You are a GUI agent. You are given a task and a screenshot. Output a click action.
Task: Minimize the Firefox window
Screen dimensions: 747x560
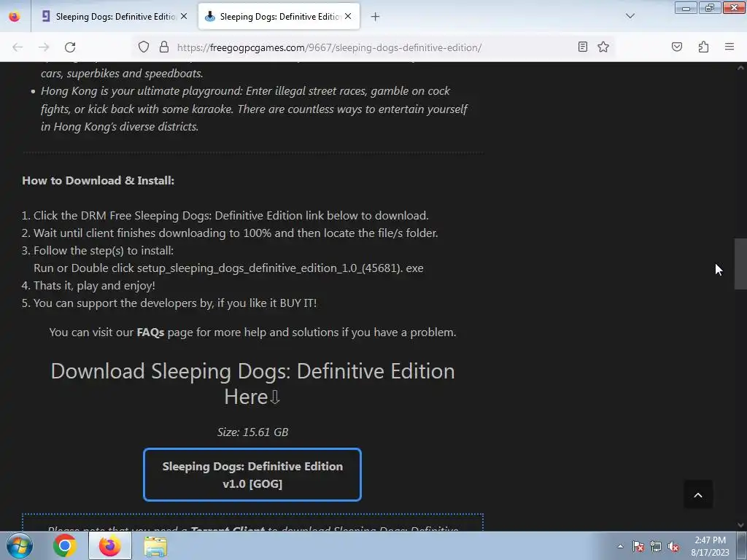tap(686, 7)
